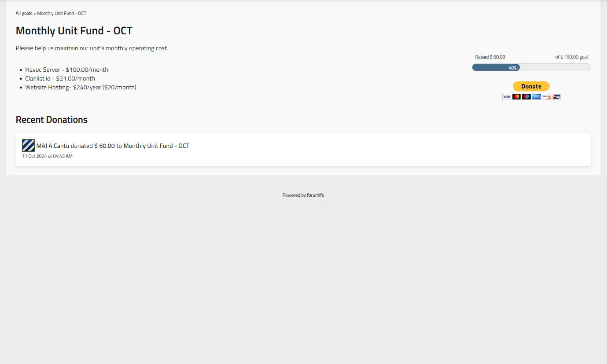Click the Mastercard logo icon

tap(516, 97)
